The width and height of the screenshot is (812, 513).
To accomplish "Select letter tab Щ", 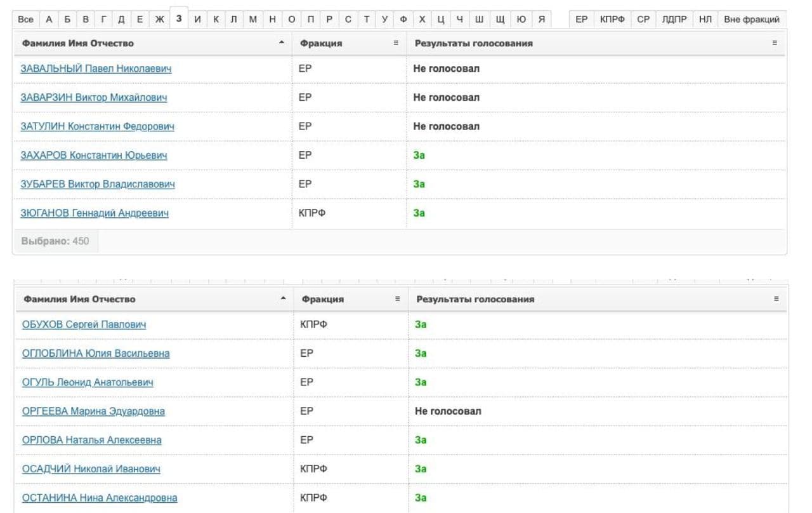I will [500, 20].
